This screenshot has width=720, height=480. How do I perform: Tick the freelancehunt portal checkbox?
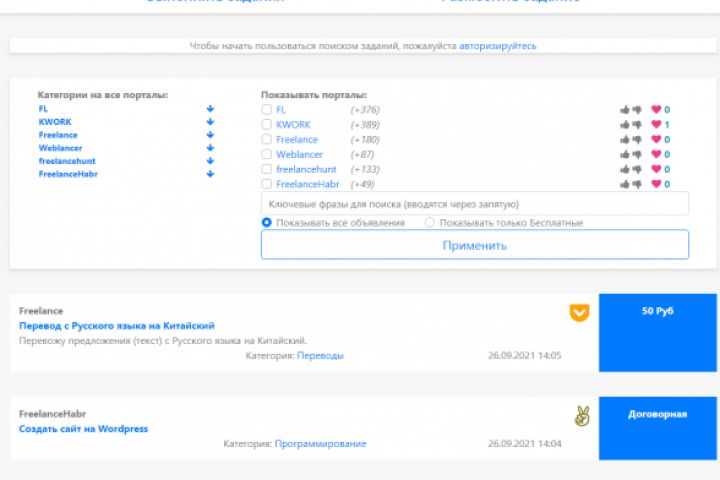pyautogui.click(x=266, y=169)
